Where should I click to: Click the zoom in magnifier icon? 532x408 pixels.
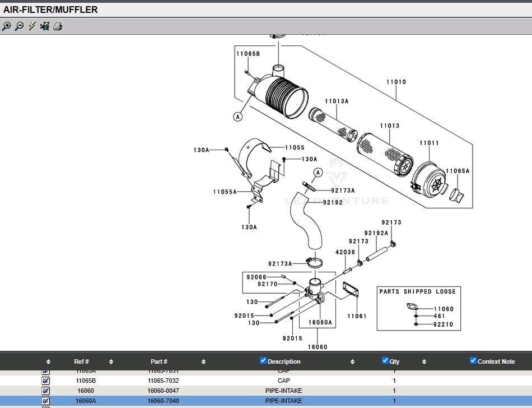(6, 26)
